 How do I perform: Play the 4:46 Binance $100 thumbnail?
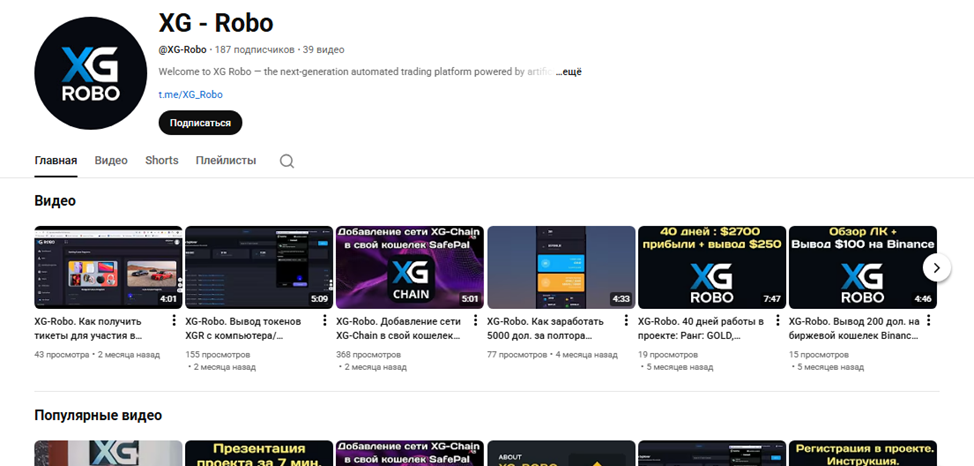tap(863, 267)
